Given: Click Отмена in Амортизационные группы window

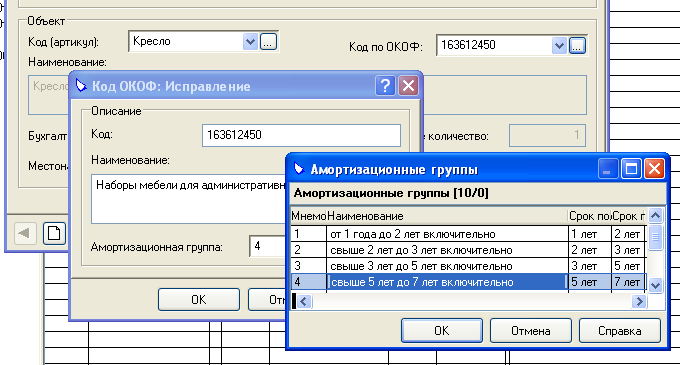Looking at the screenshot, I should [531, 331].
